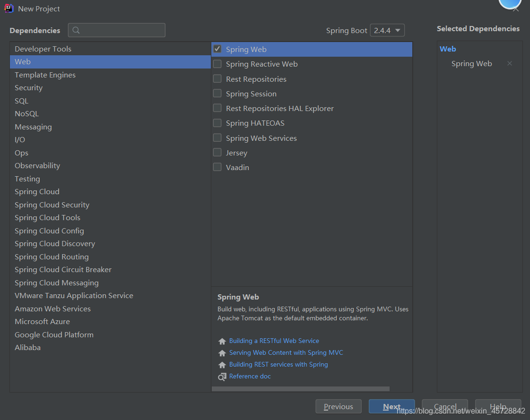Viewport: 530px width, 420px height.
Task: Select Google Cloud Platform category
Action: point(110,335)
